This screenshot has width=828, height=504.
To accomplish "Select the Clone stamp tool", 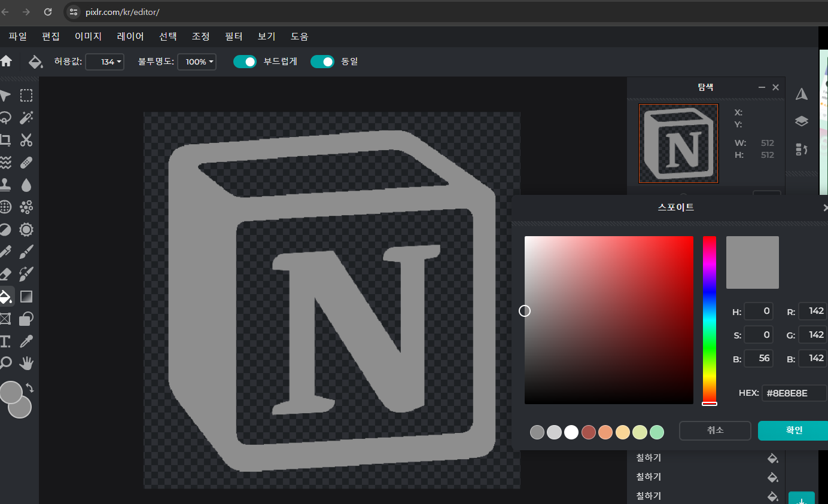I will 5,185.
